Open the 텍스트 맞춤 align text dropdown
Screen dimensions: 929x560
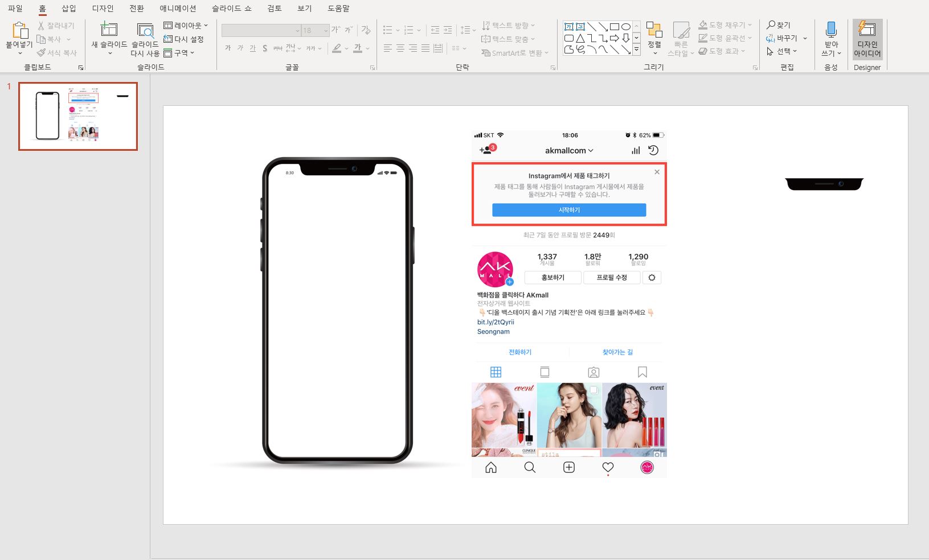[508, 39]
